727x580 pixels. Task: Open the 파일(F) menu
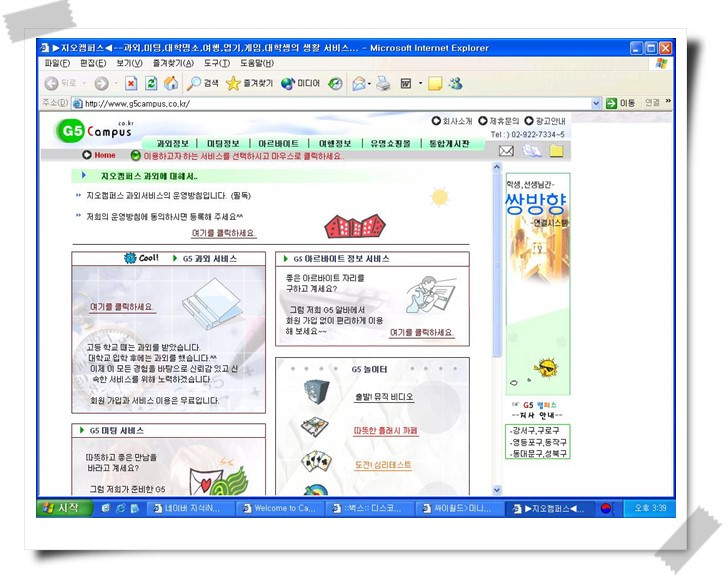tap(57, 63)
